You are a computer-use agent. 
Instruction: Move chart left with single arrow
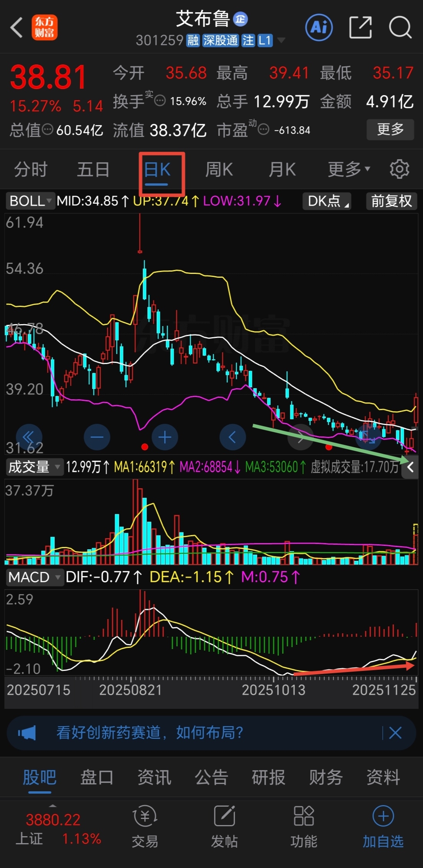click(x=232, y=437)
